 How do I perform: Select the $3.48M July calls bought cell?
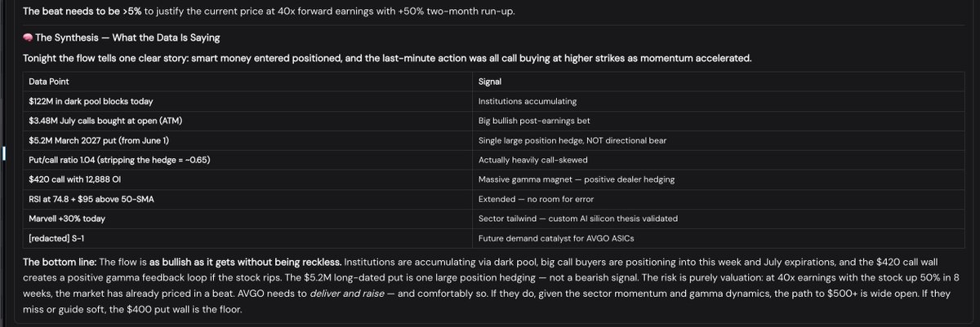coord(248,121)
